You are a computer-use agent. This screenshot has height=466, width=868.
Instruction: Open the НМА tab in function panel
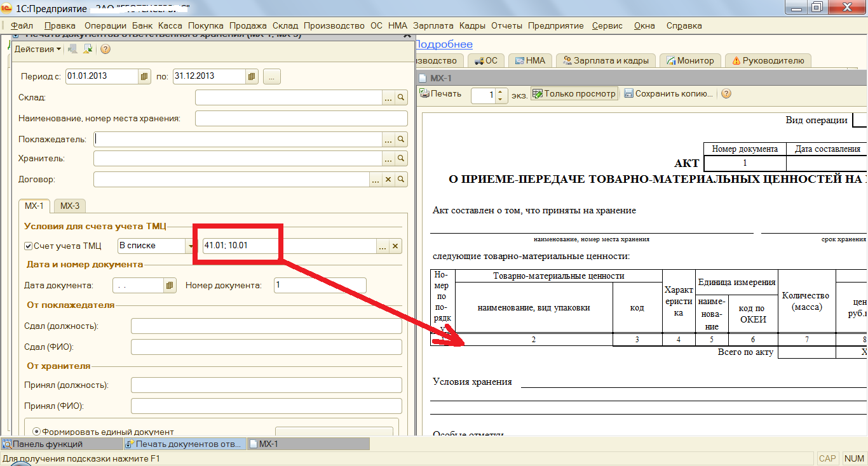[x=530, y=61]
